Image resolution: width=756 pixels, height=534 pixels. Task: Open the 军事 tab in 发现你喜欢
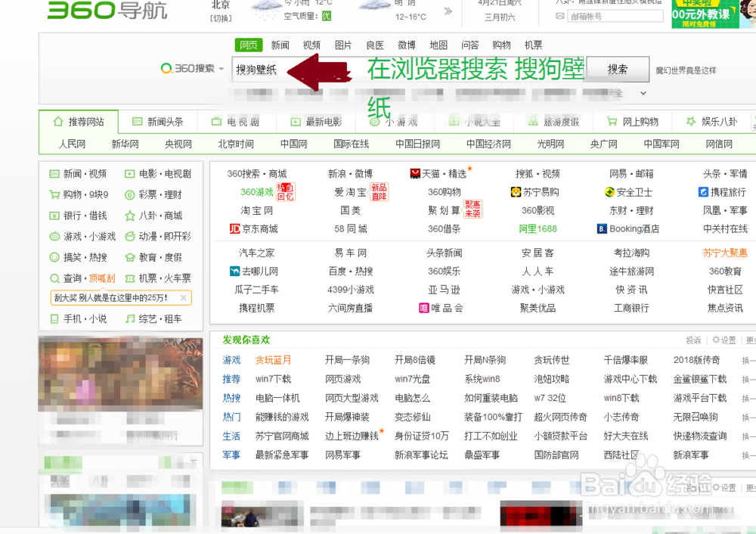232,455
